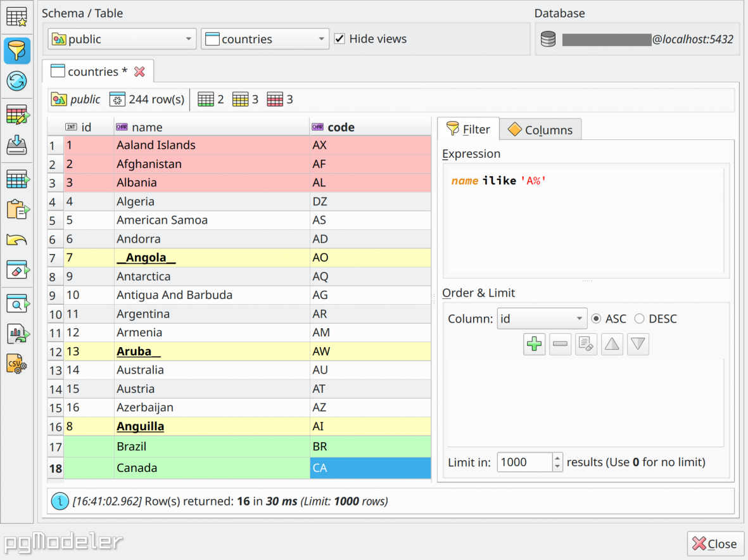Viewport: 748px width, 560px height.
Task: Click the paste clipboard sidebar icon
Action: pyautogui.click(x=18, y=210)
